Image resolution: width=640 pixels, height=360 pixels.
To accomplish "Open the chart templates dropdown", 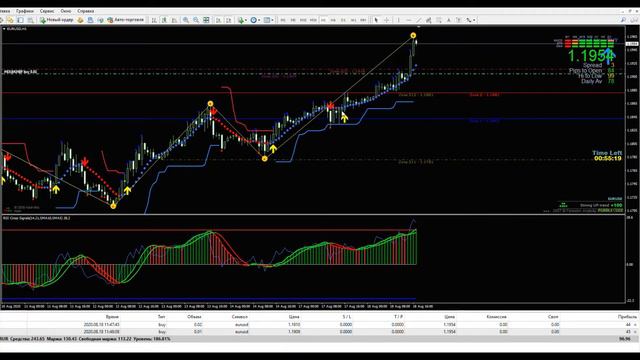I will [x=269, y=20].
